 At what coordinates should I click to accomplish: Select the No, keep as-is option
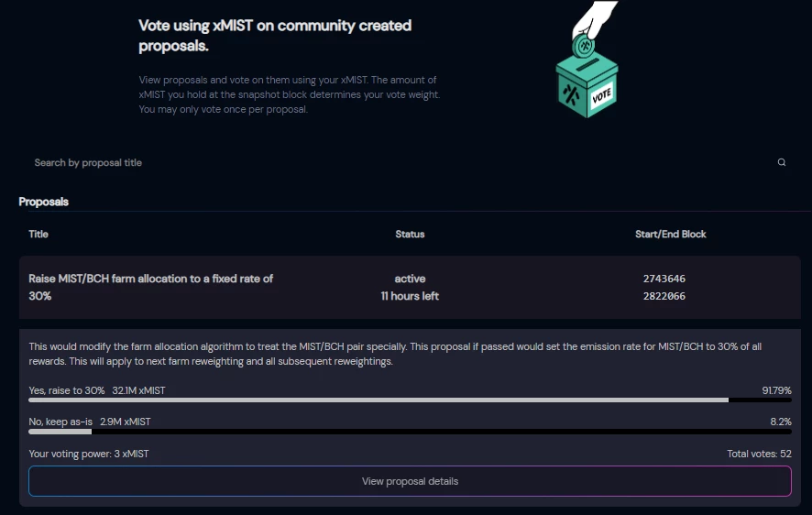60,422
